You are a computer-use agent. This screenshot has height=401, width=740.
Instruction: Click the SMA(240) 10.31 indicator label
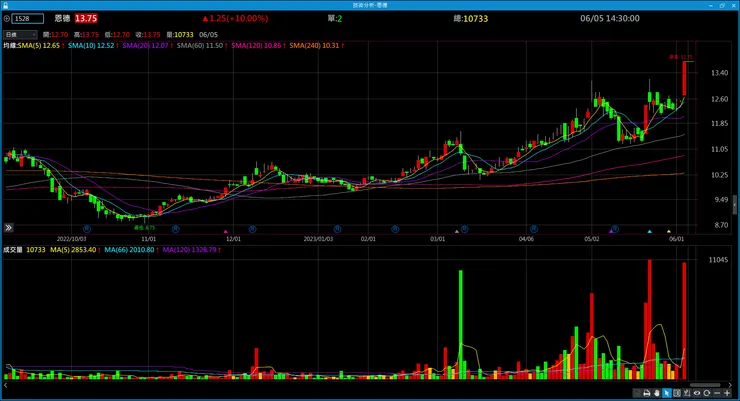(x=314, y=46)
